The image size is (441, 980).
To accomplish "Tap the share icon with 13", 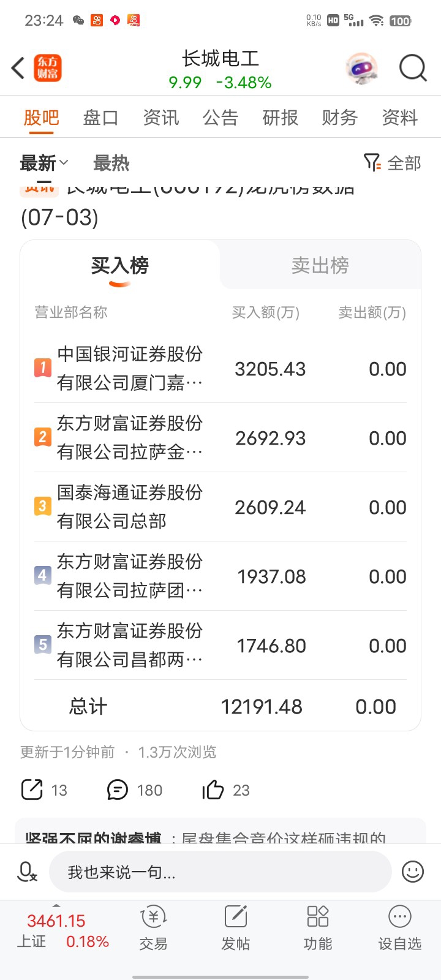I will coord(32,790).
